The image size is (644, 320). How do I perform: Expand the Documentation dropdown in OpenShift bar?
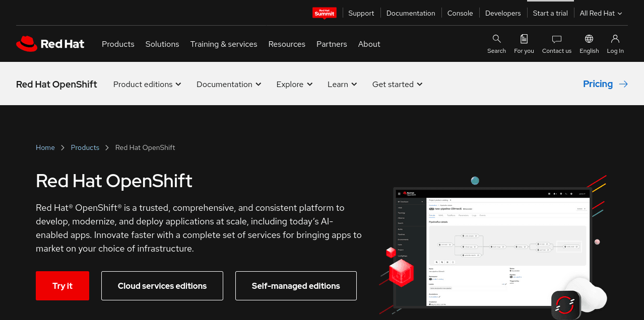coord(229,84)
